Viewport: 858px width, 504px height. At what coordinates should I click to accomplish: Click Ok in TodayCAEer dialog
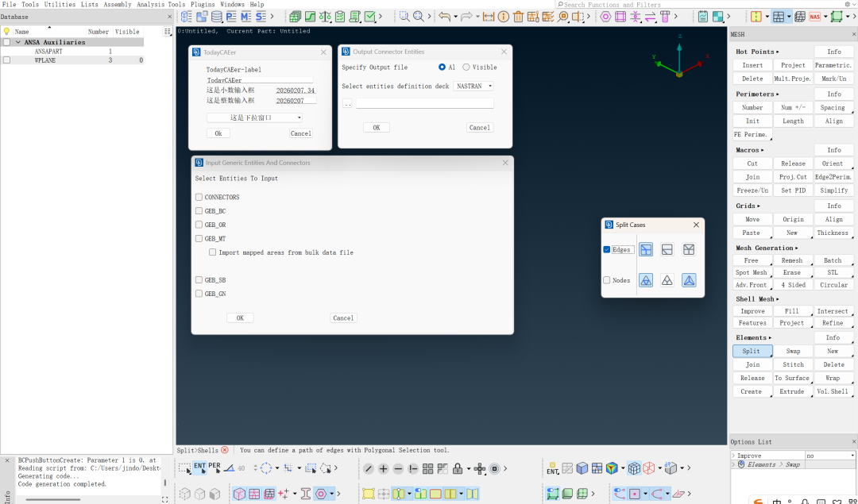218,133
